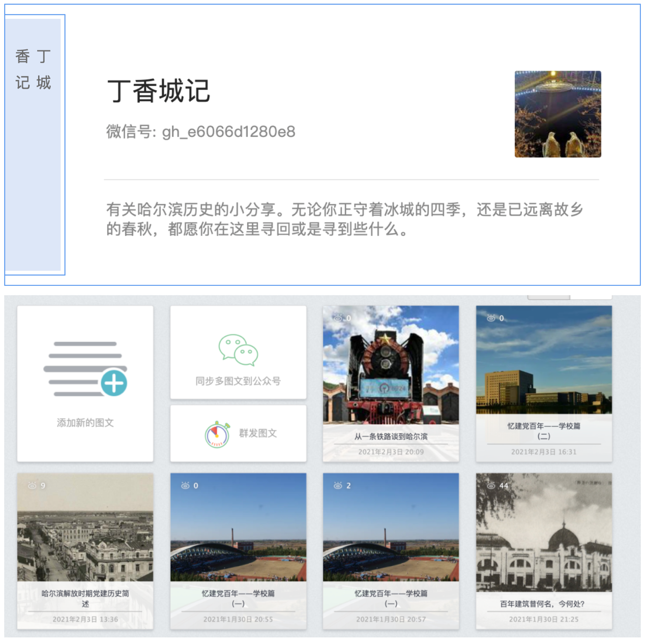Click the add new article plus icon
This screenshot has height=644, width=646.
pos(113,384)
